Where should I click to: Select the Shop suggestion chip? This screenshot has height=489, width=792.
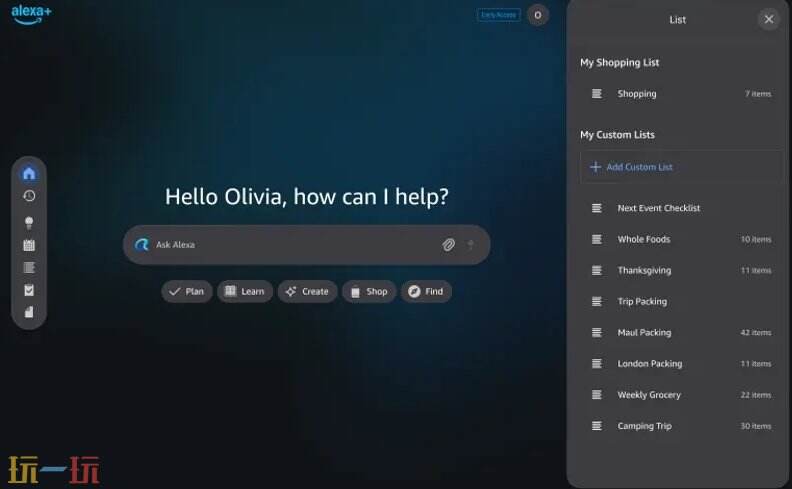coord(369,291)
